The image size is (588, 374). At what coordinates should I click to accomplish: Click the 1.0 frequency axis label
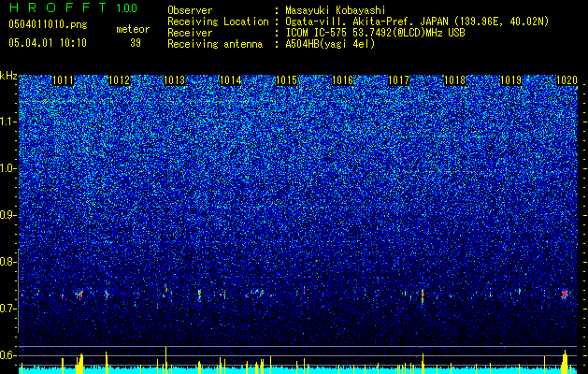tap(8, 169)
